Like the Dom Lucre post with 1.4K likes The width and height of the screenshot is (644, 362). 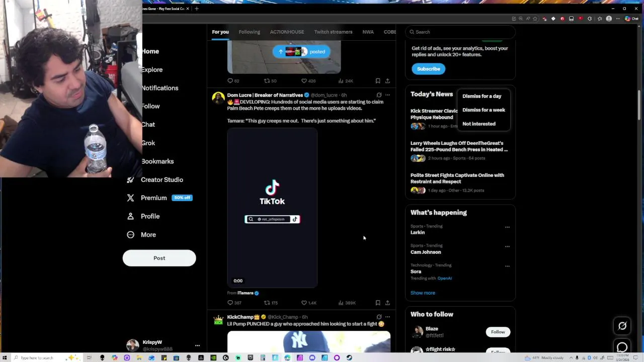[x=308, y=303]
